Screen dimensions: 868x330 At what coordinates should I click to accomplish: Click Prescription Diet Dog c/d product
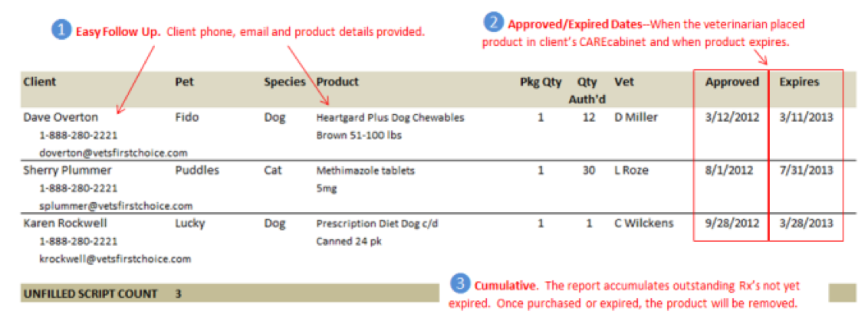point(378,224)
